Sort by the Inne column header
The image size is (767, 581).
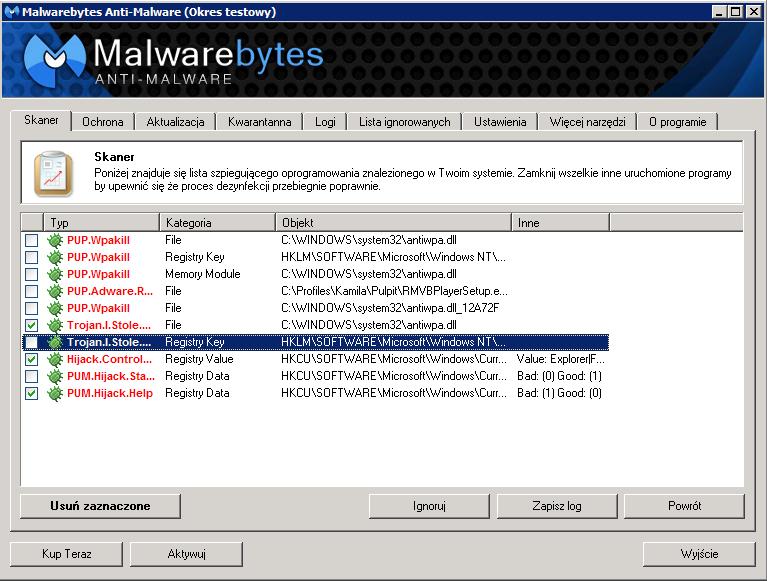point(561,223)
